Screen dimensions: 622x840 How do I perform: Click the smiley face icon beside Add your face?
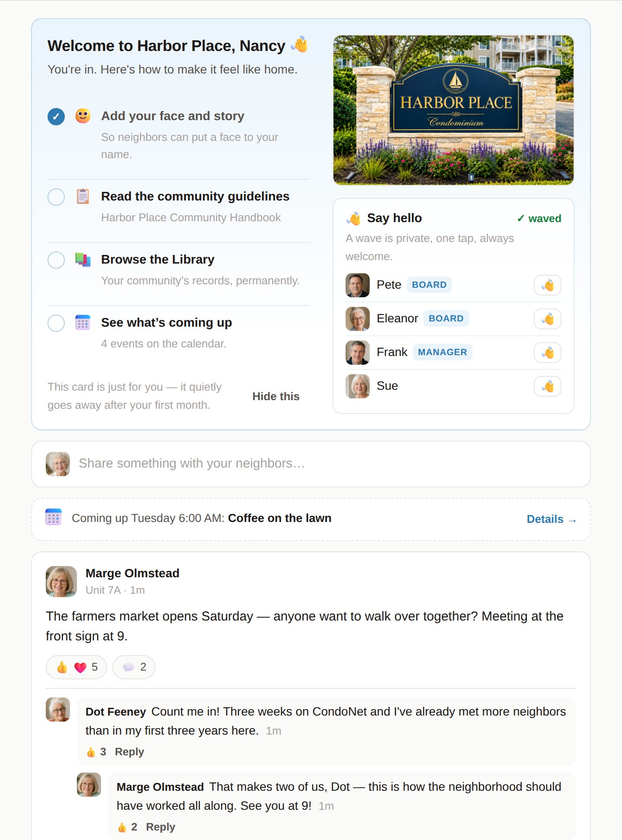pos(83,116)
